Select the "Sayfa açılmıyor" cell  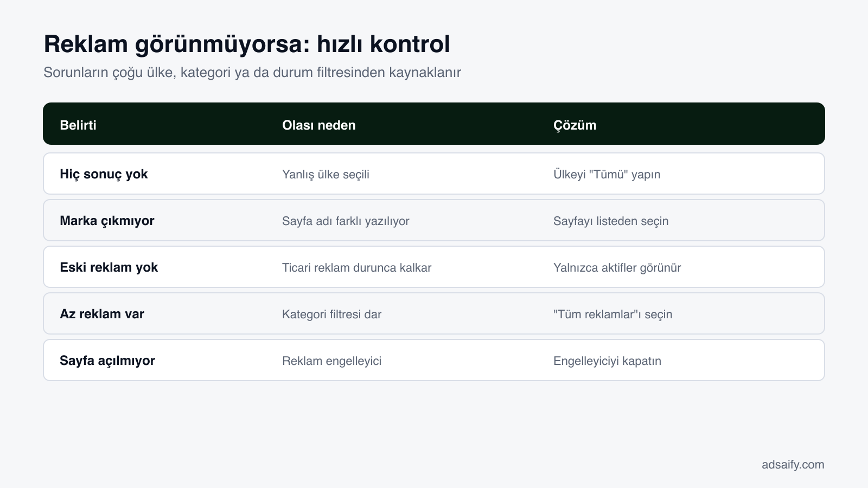pos(107,361)
